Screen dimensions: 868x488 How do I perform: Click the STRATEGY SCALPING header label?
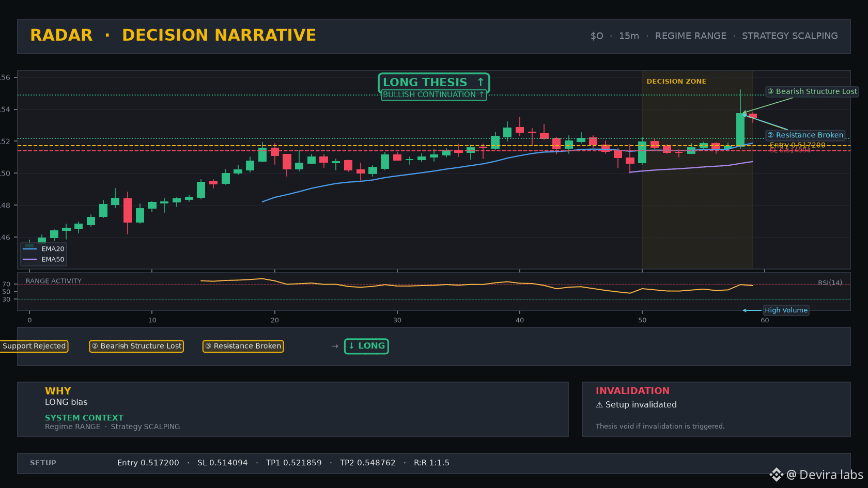tap(789, 36)
